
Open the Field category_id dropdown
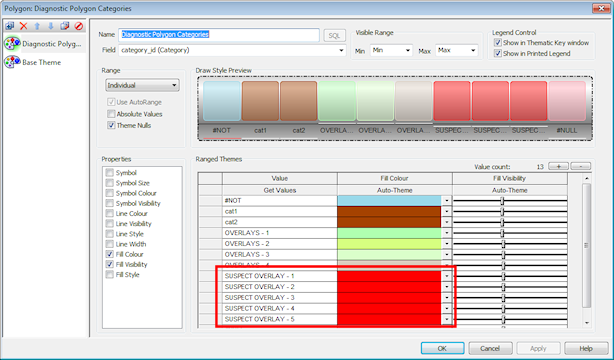232,50
